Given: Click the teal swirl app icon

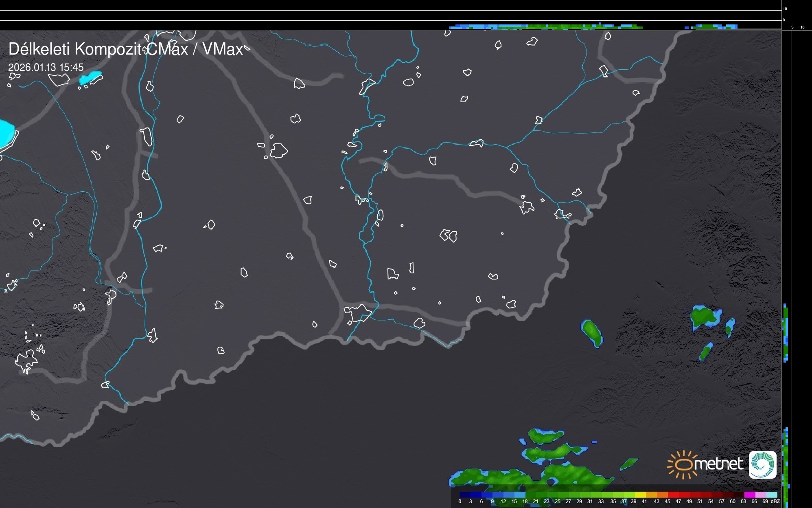Looking at the screenshot, I should pos(762,464).
